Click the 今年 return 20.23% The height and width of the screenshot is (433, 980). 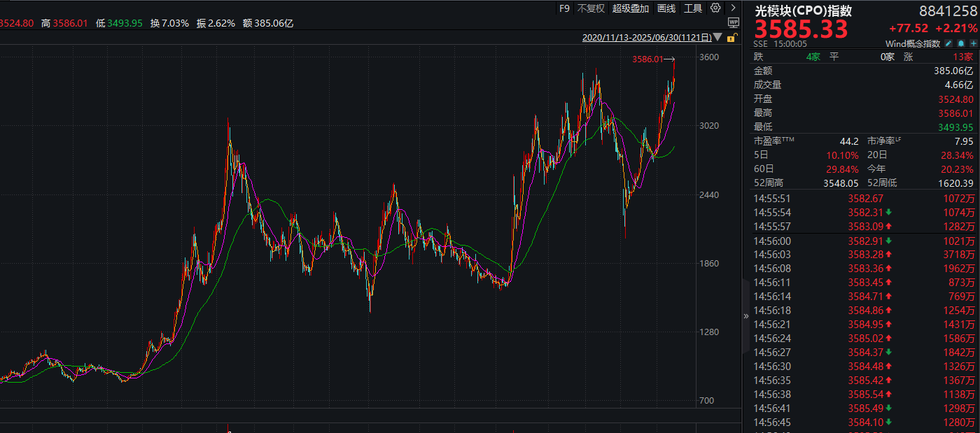pos(956,169)
